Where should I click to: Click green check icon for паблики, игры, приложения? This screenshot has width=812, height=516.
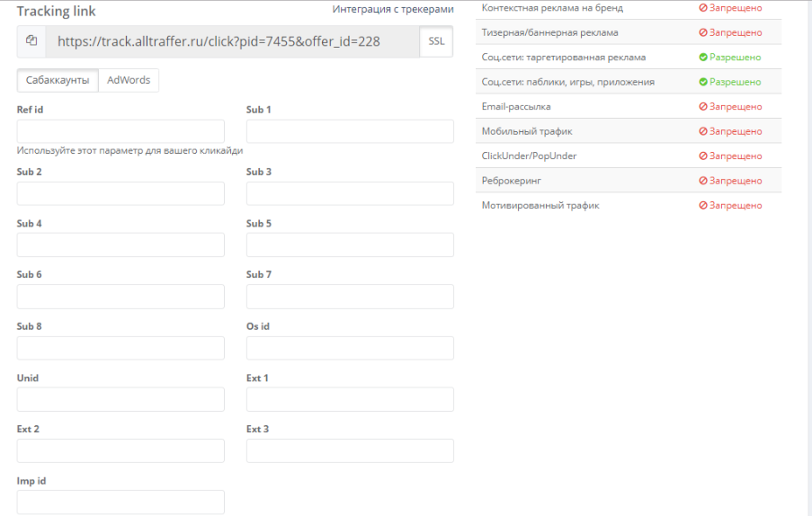click(x=703, y=82)
